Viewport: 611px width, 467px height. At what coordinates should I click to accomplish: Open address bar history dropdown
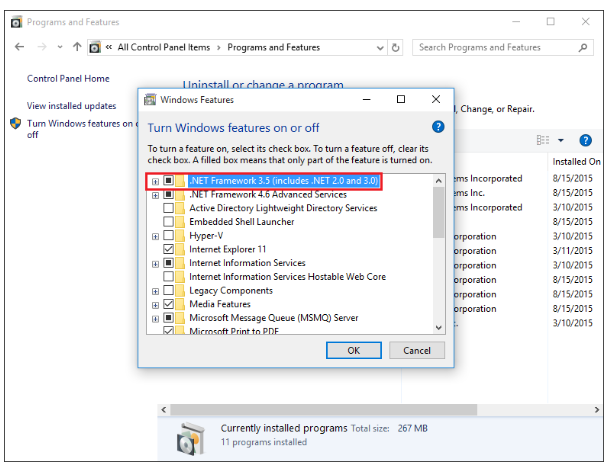click(380, 48)
